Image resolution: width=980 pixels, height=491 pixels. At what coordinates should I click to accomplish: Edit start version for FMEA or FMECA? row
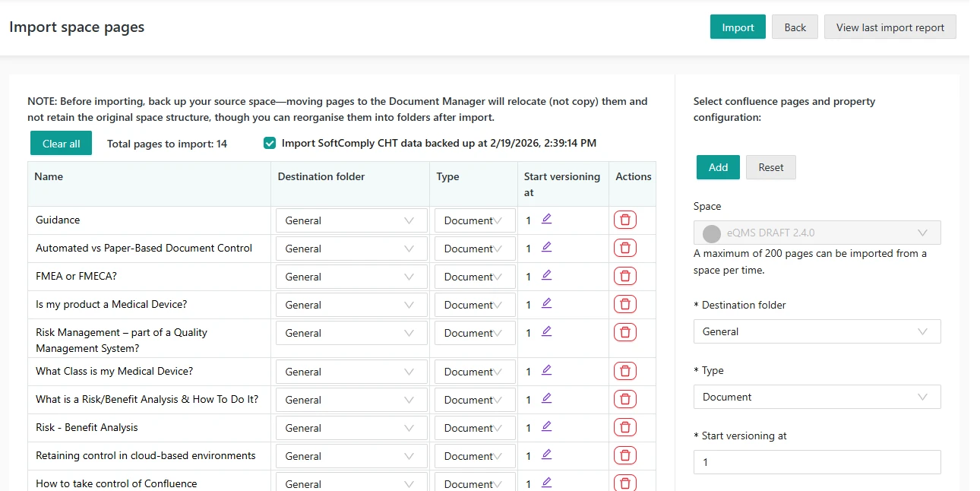(546, 275)
